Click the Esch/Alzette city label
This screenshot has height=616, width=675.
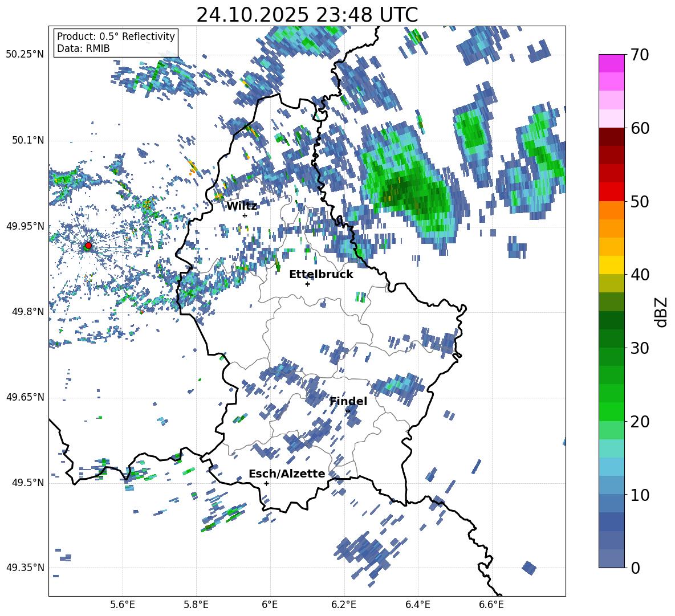[x=287, y=474]
